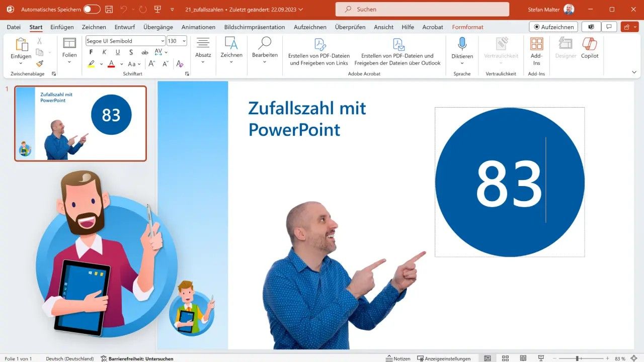Image resolution: width=644 pixels, height=362 pixels.
Task: Click the Add-Ins icon
Action: (536, 49)
